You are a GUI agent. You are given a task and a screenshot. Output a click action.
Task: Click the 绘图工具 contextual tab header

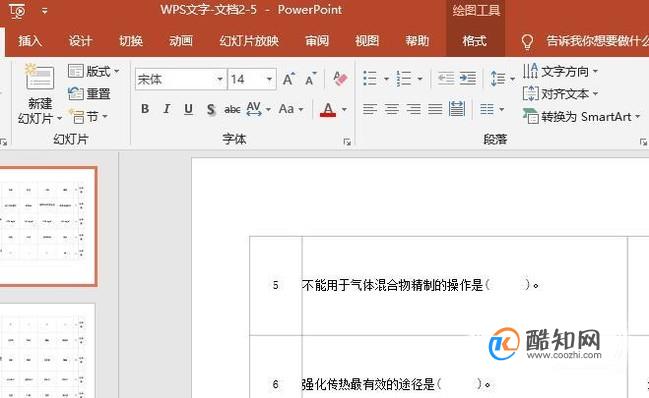476,10
